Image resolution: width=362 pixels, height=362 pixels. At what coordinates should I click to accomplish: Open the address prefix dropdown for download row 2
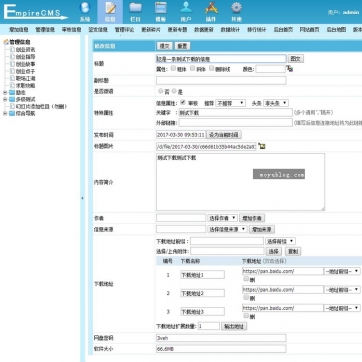click(x=342, y=290)
